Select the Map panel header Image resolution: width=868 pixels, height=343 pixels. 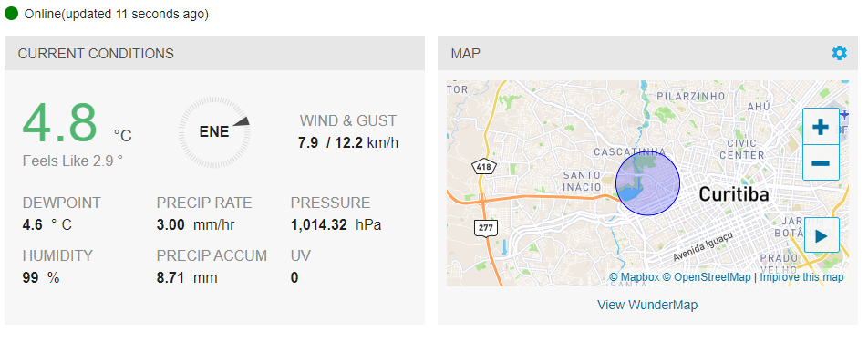(647, 53)
